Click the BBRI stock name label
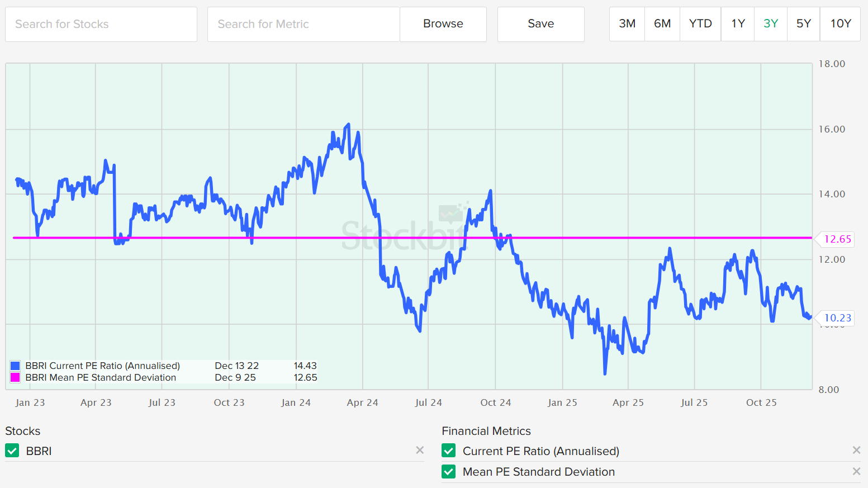The image size is (868, 488). [39, 451]
